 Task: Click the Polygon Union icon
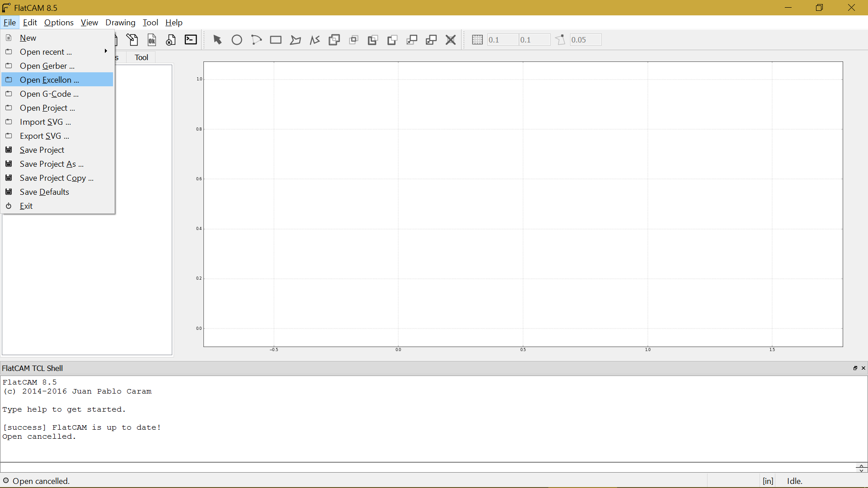pos(334,40)
